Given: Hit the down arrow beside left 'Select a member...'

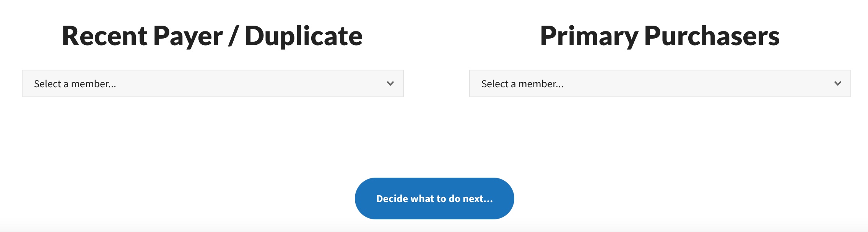Looking at the screenshot, I should [x=390, y=83].
